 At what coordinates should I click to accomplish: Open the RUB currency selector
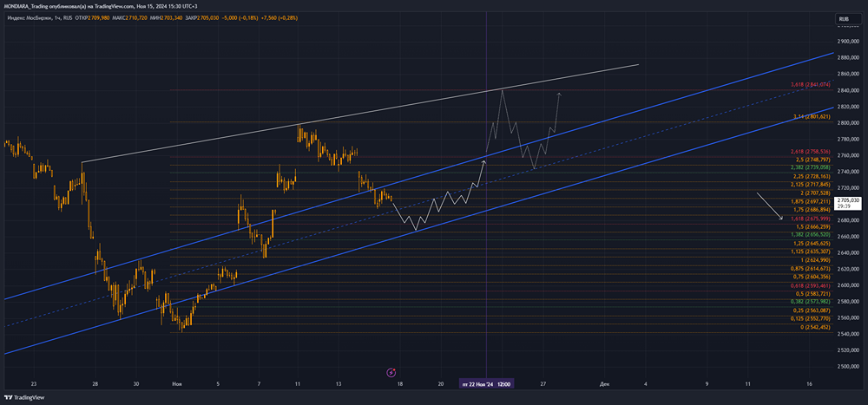point(848,19)
